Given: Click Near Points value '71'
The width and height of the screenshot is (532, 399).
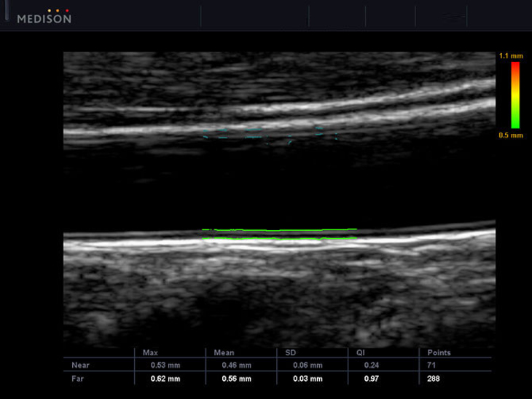Looking at the screenshot, I should [x=431, y=366].
